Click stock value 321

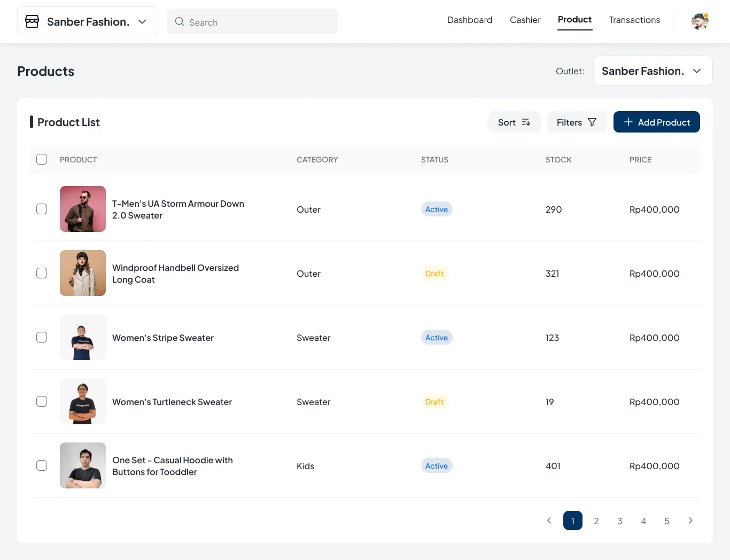[x=553, y=274]
